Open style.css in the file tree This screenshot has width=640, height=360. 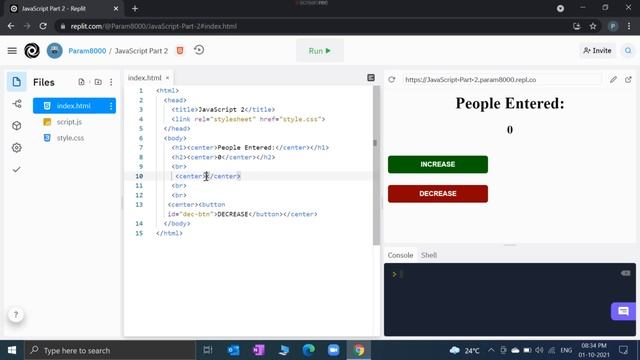70,138
